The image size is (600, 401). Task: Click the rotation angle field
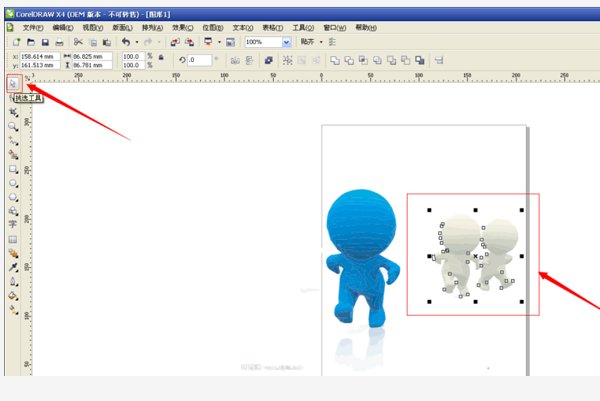[x=199, y=60]
